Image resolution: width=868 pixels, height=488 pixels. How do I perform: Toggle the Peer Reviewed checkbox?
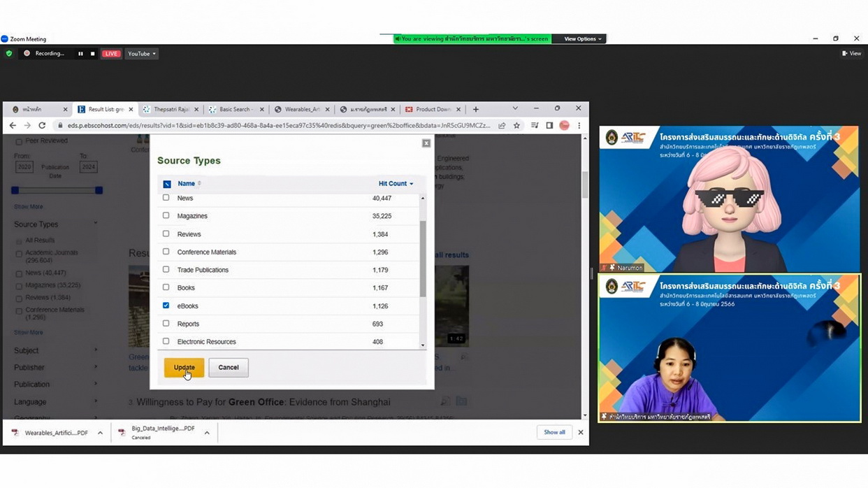coord(19,141)
